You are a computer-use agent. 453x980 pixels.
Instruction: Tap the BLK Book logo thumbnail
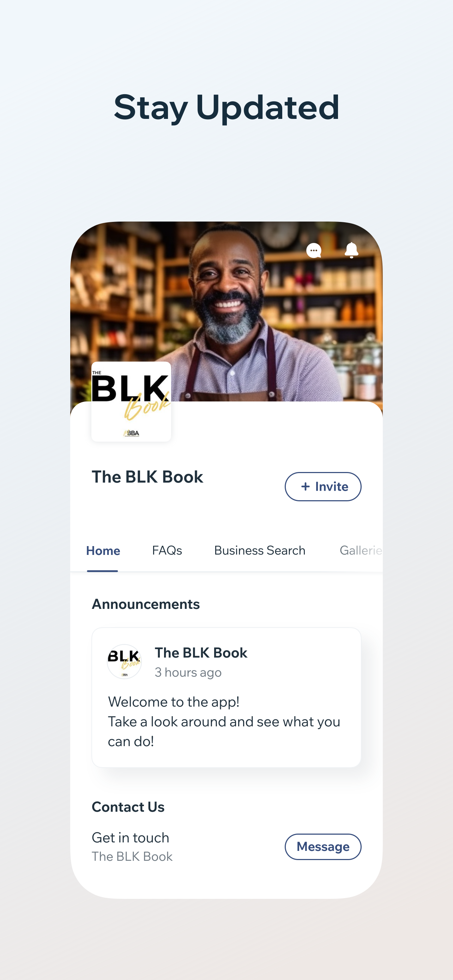point(131,401)
